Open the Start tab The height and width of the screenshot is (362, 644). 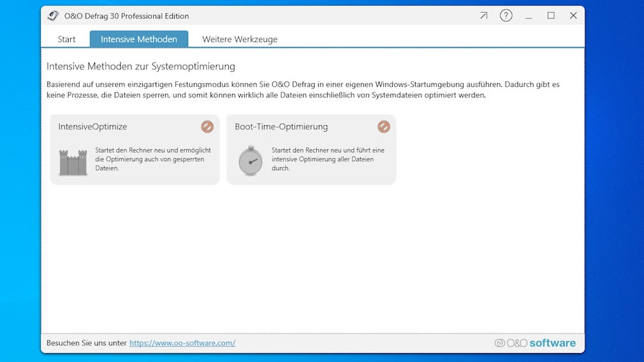click(66, 39)
